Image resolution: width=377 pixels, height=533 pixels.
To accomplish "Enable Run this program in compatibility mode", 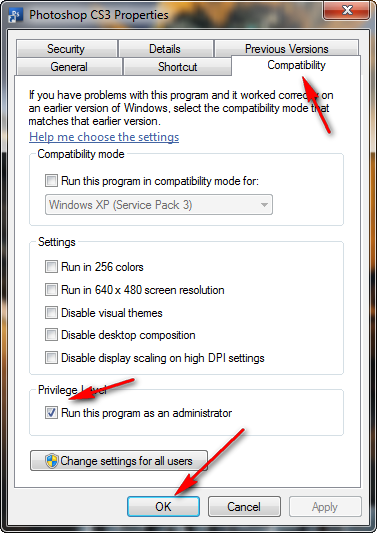I will pos(51,180).
